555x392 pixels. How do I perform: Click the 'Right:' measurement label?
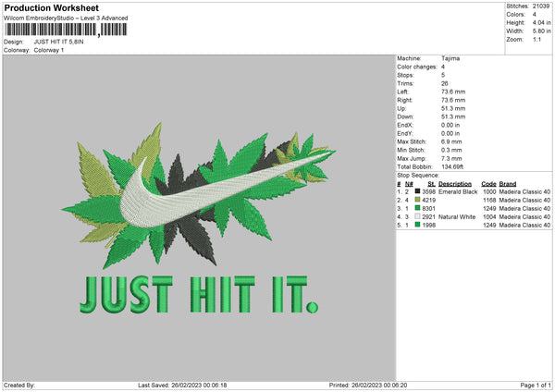(x=404, y=100)
